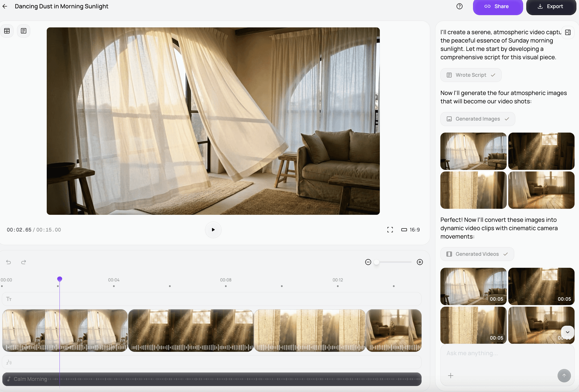579x392 pixels.
Task: Switch to storyboard grid view icon
Action: 7,31
